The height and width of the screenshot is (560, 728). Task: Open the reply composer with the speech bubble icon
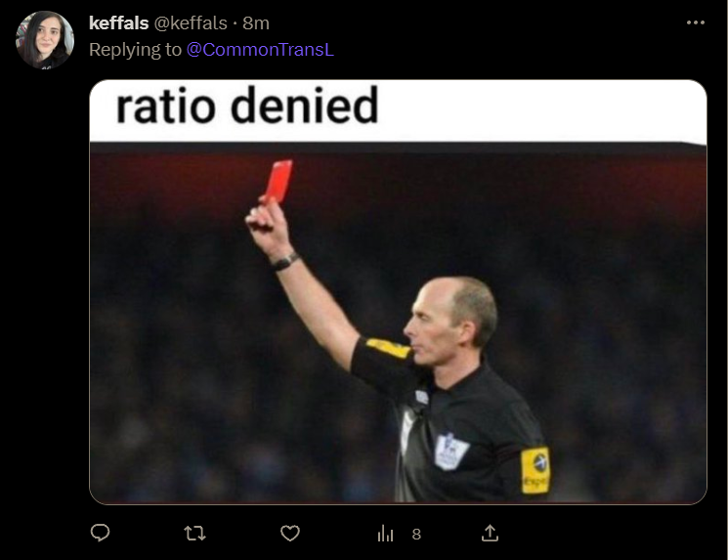point(100,533)
